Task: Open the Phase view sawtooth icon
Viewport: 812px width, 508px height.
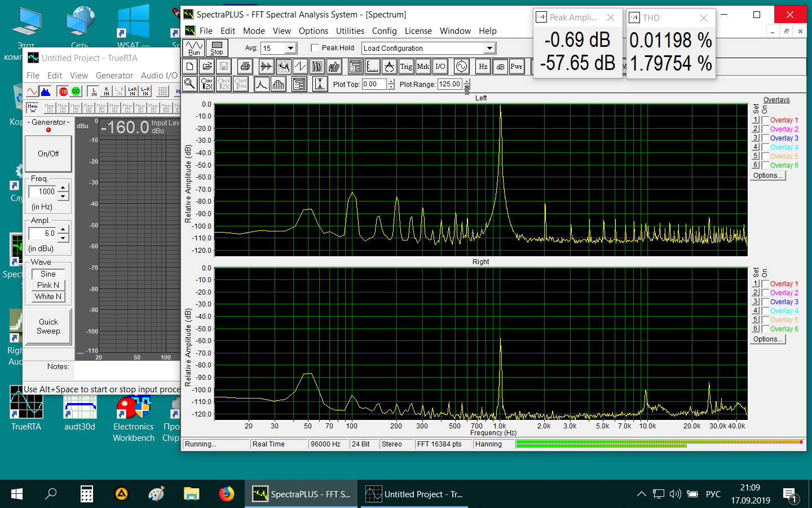Action: coord(300,67)
